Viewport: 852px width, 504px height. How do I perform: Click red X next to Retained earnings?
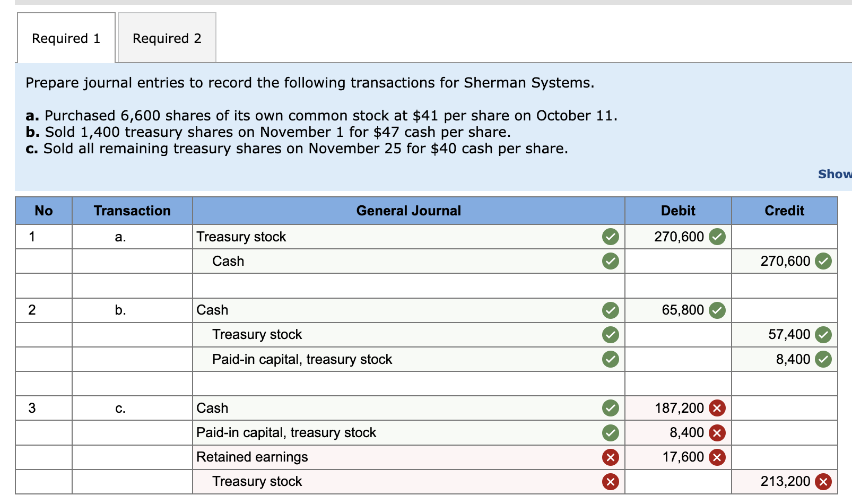[x=611, y=457]
